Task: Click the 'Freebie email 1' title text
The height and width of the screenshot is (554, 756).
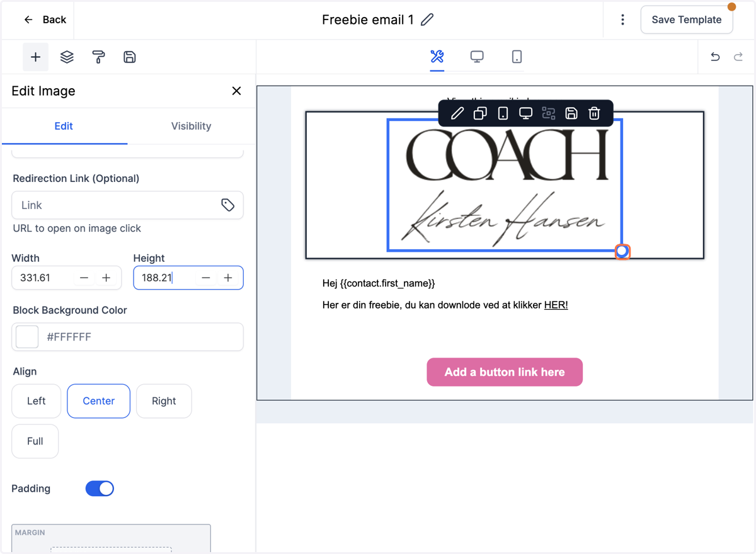Action: [x=368, y=20]
